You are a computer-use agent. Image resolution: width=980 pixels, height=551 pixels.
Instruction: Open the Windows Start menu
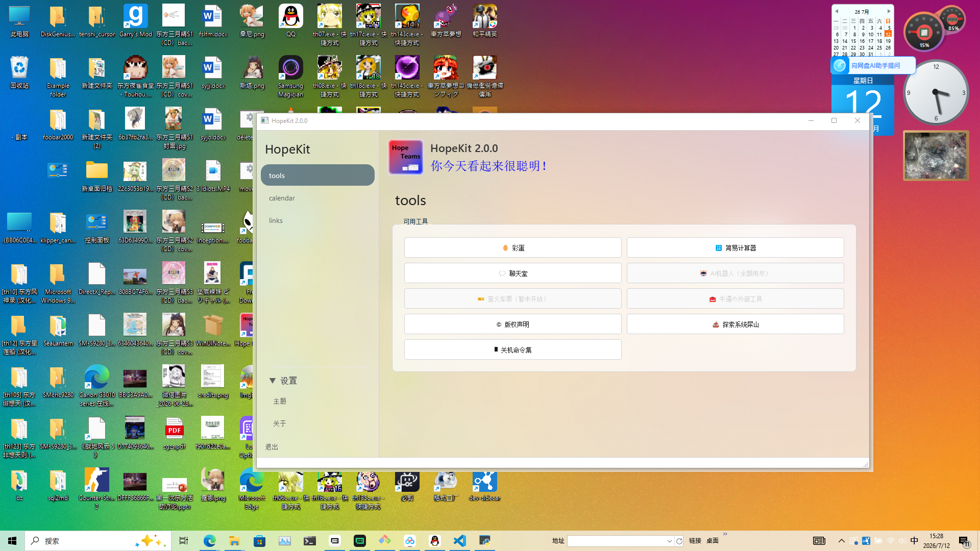point(12,541)
